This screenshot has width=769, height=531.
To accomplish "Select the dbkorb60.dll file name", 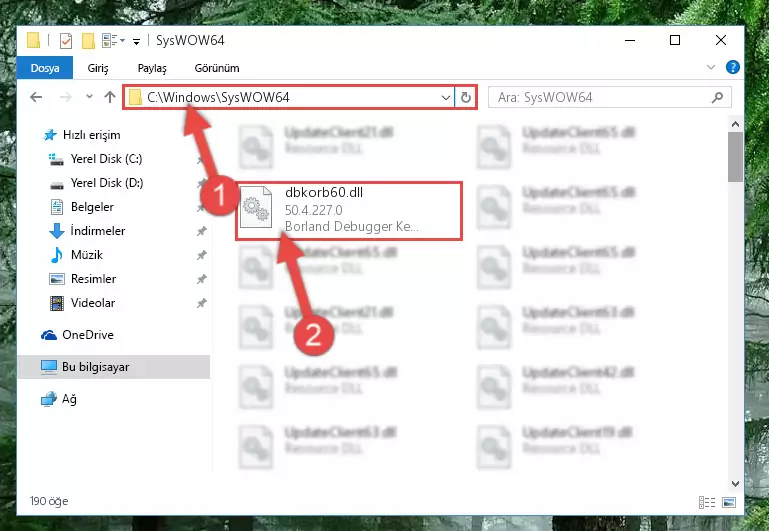I will 324,192.
